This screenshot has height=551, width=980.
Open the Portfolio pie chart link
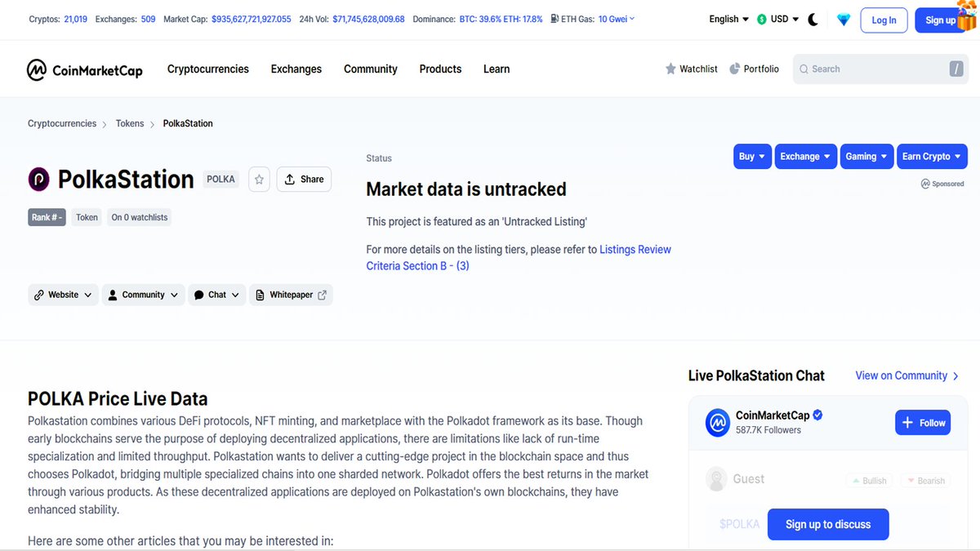click(x=754, y=69)
